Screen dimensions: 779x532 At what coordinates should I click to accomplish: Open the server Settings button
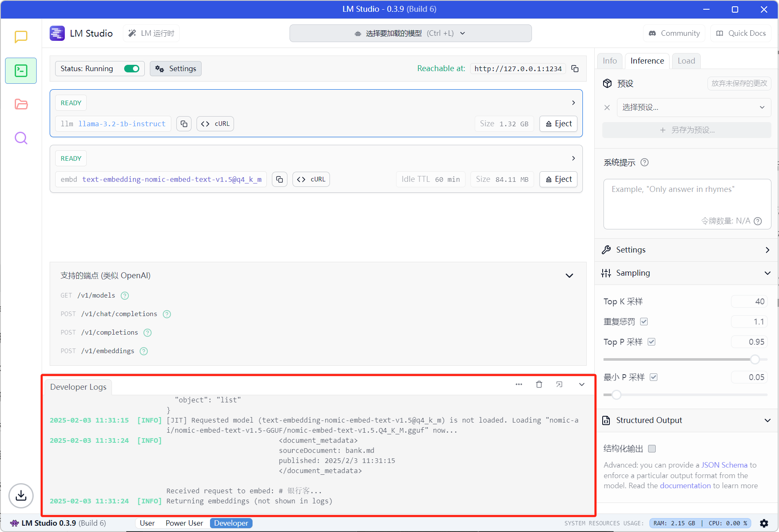point(175,69)
